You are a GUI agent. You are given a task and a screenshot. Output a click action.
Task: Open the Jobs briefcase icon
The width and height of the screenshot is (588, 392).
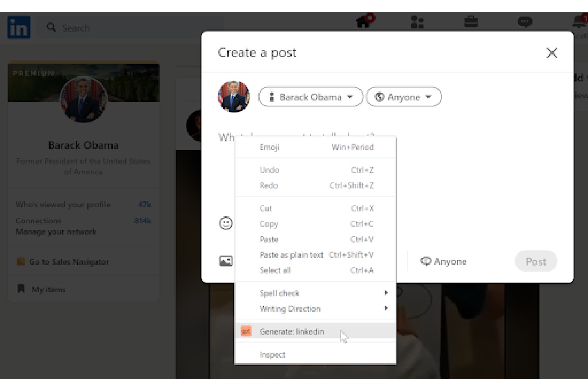tap(471, 22)
